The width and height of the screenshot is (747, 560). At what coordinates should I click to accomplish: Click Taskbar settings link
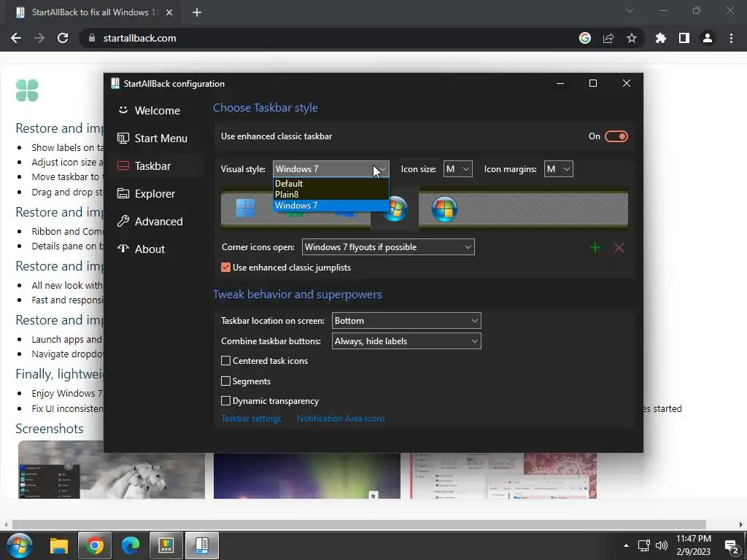tap(251, 419)
